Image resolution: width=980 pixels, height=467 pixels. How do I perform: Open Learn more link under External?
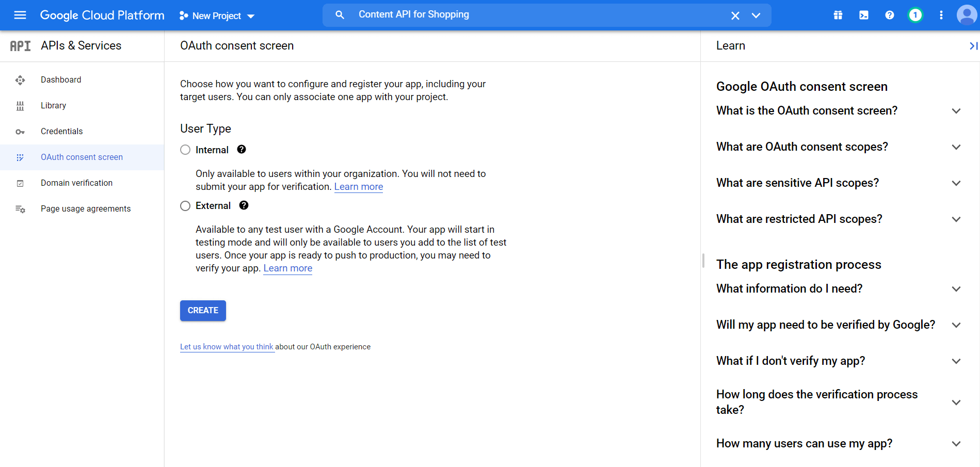(x=288, y=268)
